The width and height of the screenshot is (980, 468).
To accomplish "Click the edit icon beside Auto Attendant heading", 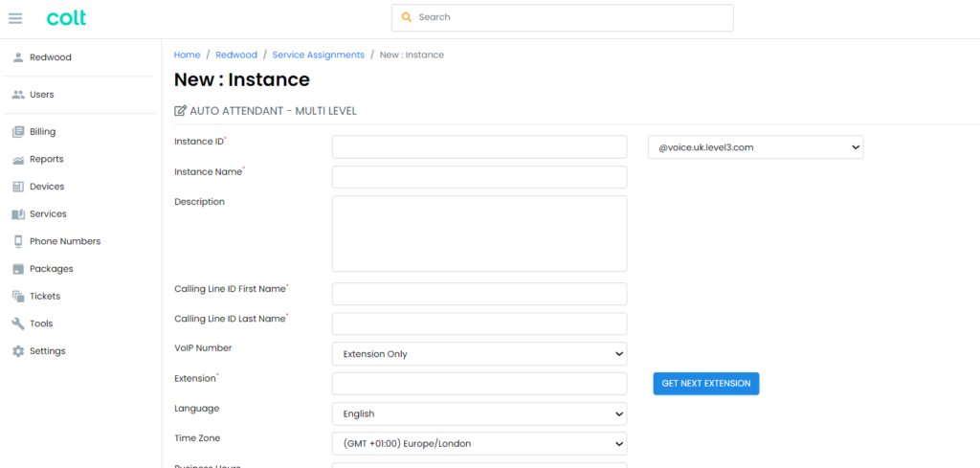I will click(x=180, y=111).
